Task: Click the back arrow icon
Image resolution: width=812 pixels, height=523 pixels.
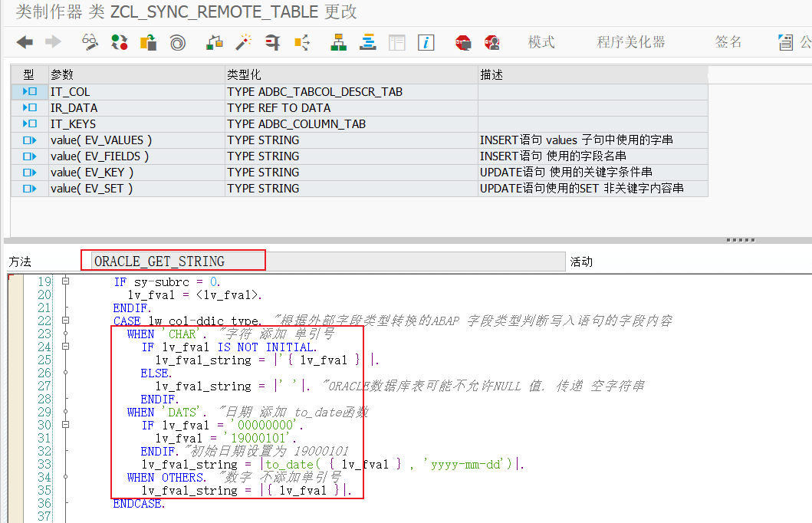Action: [x=25, y=42]
